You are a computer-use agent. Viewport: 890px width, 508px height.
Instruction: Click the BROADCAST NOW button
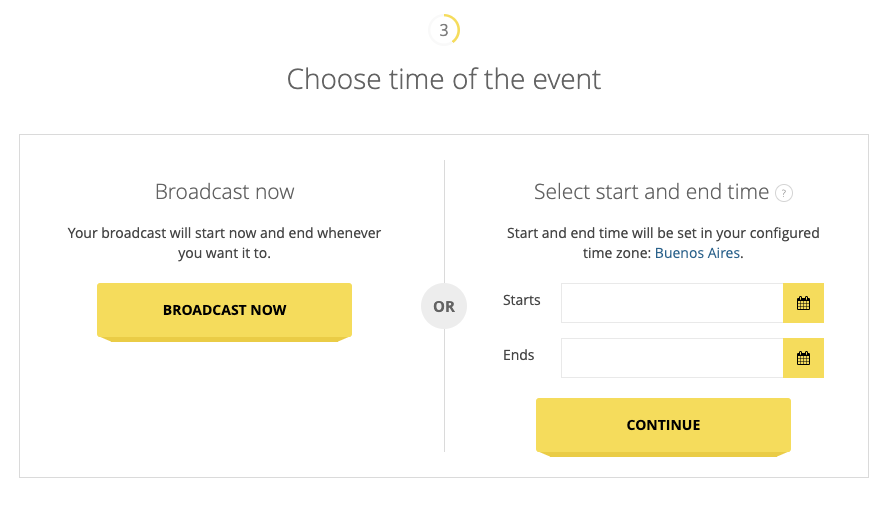tap(224, 312)
